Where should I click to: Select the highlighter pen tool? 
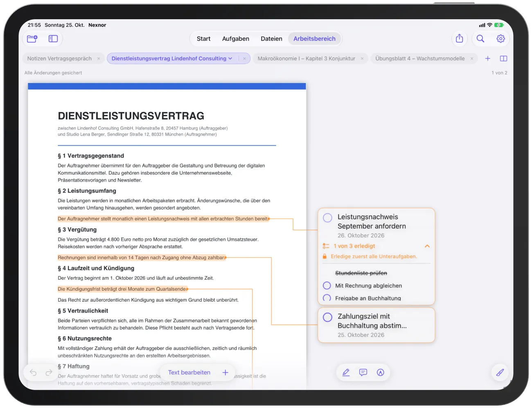pyautogui.click(x=346, y=372)
